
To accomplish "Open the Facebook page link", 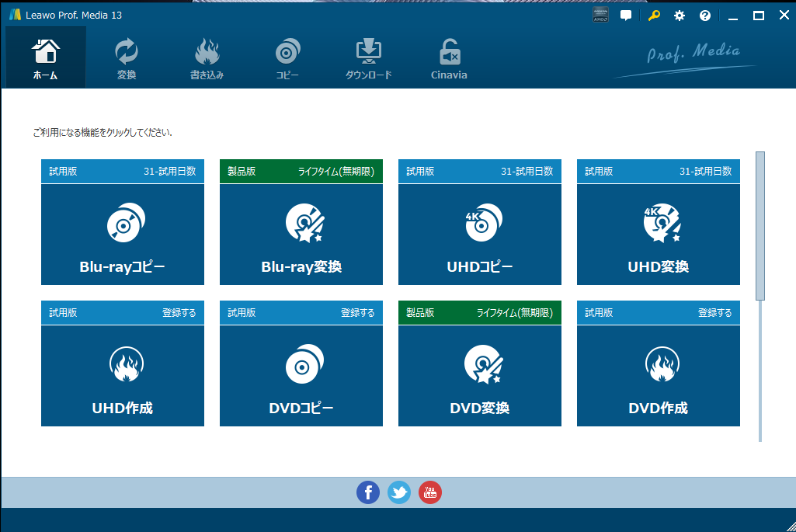I will pyautogui.click(x=368, y=492).
